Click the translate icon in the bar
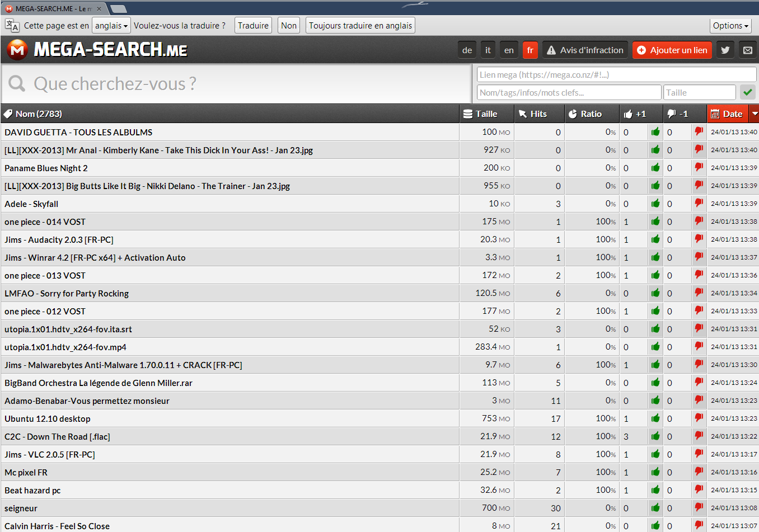The image size is (759, 532). click(x=12, y=25)
